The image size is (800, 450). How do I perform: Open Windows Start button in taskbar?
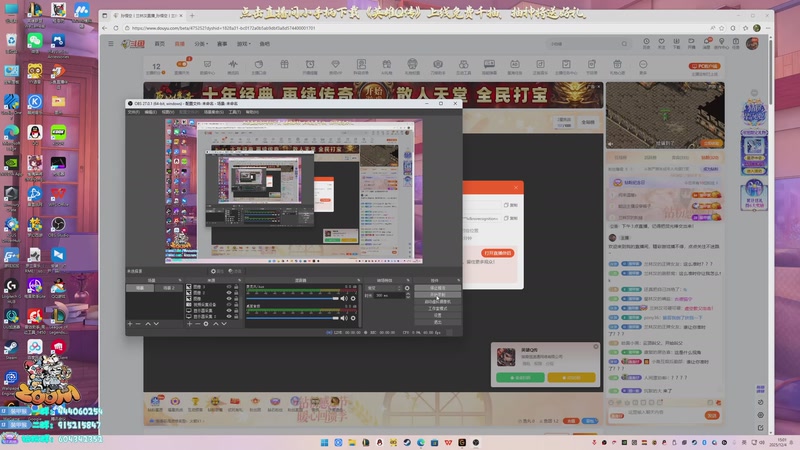click(324, 442)
